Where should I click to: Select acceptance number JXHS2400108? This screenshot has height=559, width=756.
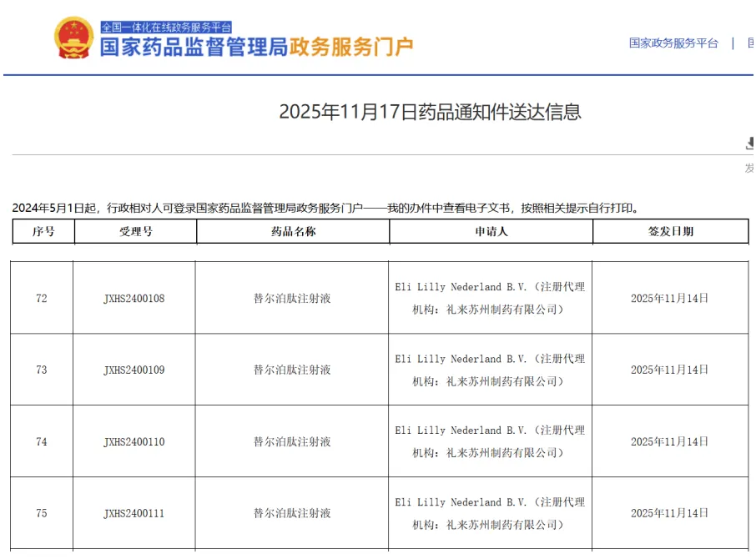point(134,298)
